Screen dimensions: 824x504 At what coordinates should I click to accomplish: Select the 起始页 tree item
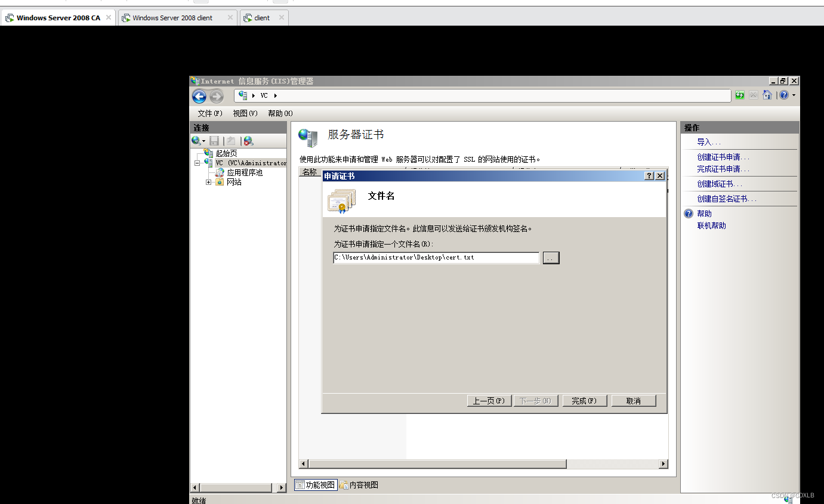(x=226, y=153)
